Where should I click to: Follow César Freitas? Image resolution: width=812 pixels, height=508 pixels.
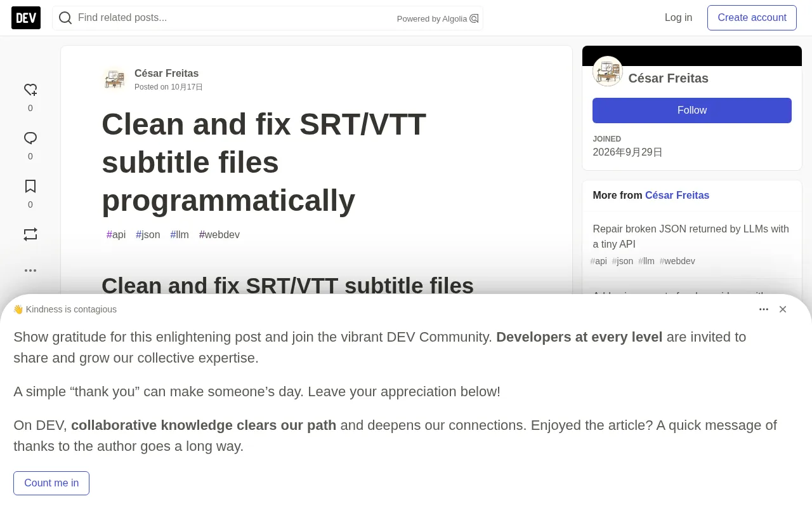tap(692, 110)
